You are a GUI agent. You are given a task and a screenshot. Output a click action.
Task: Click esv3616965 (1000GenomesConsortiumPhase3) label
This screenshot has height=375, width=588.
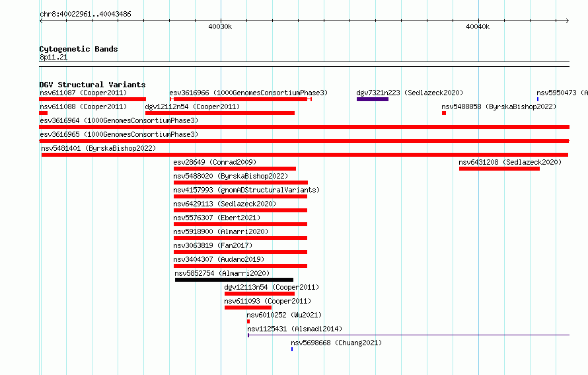pyautogui.click(x=119, y=134)
